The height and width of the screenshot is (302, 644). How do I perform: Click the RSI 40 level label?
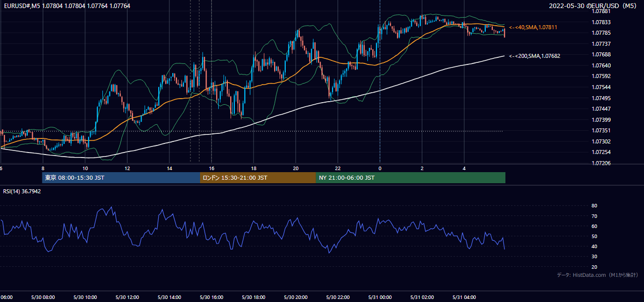(x=594, y=246)
